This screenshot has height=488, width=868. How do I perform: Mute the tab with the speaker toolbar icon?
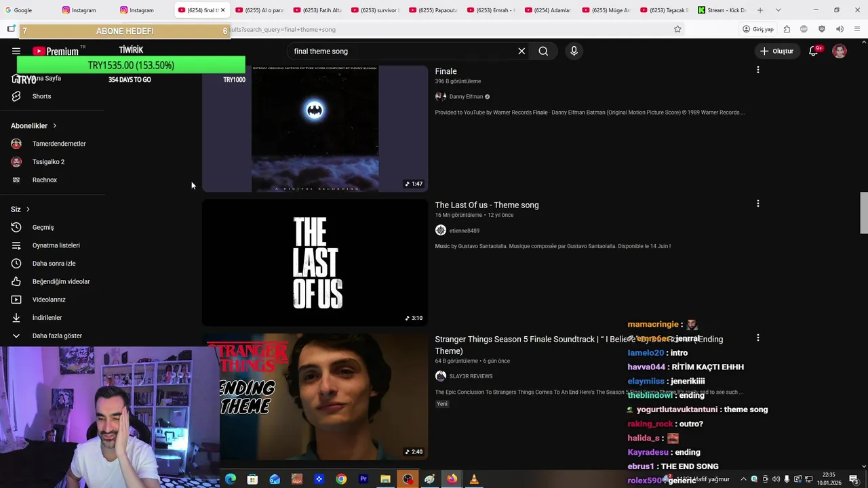point(840,29)
